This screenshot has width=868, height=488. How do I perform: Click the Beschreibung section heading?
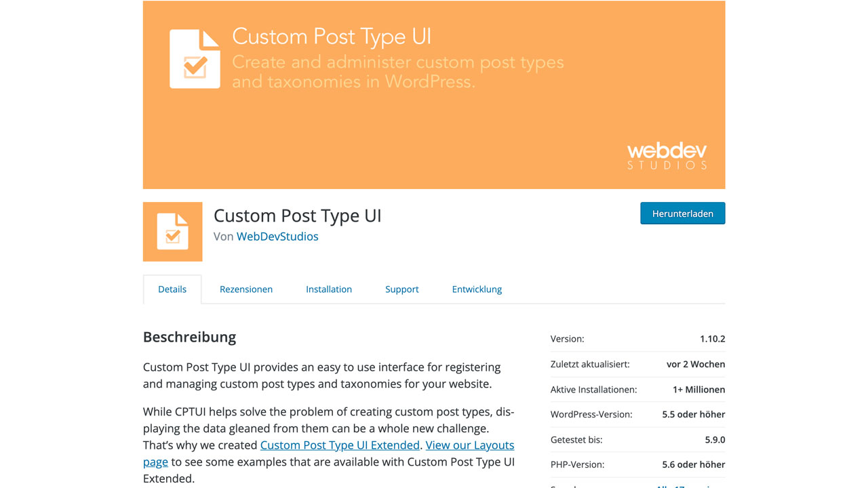(x=189, y=337)
